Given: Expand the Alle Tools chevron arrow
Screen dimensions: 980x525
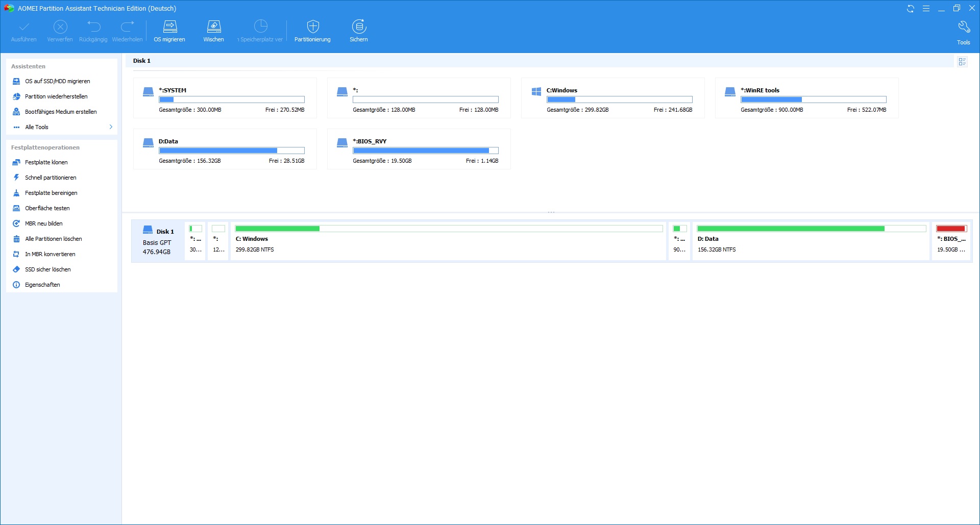Looking at the screenshot, I should click(x=111, y=127).
